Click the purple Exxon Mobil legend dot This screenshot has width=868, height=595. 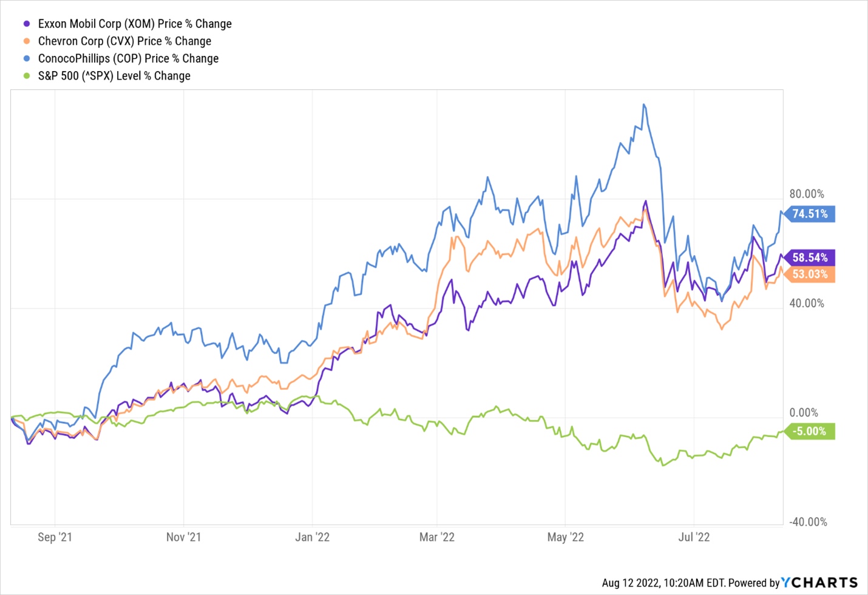[x=26, y=24]
